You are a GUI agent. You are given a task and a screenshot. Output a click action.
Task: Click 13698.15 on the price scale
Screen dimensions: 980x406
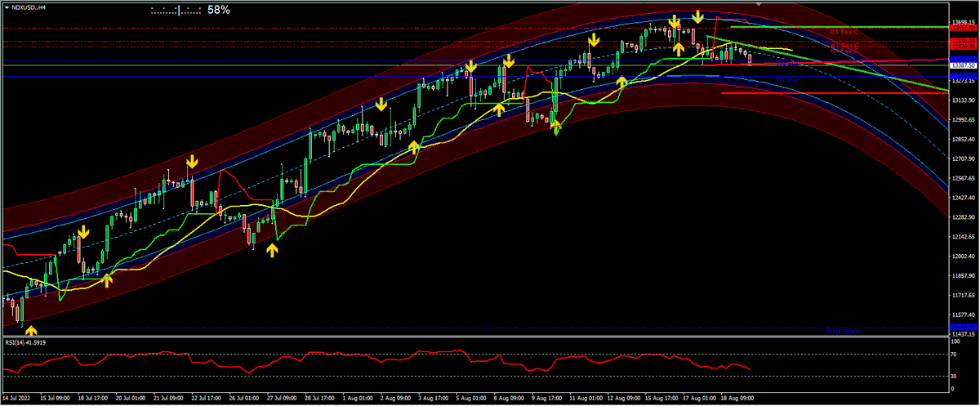964,22
